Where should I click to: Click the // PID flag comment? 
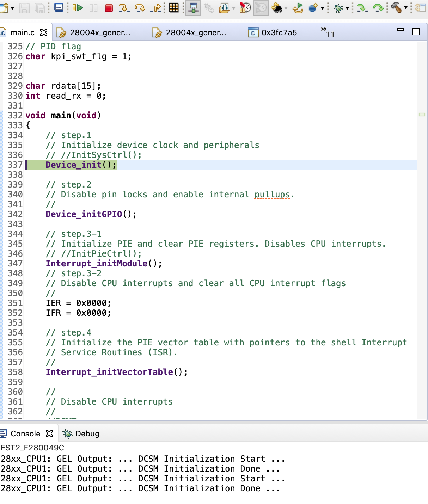pos(53,46)
